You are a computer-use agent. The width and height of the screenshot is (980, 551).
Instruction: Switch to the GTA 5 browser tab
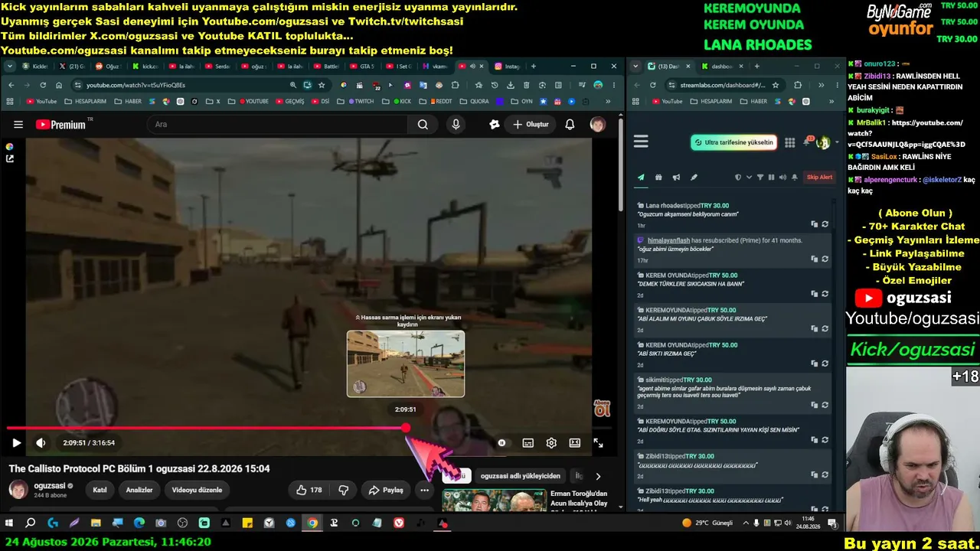point(362,67)
